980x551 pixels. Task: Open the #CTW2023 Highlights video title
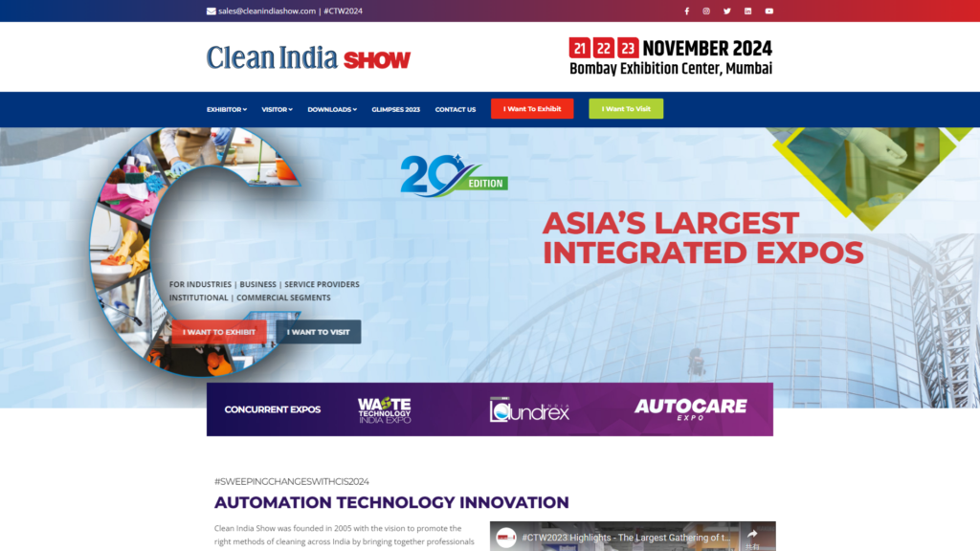[626, 538]
